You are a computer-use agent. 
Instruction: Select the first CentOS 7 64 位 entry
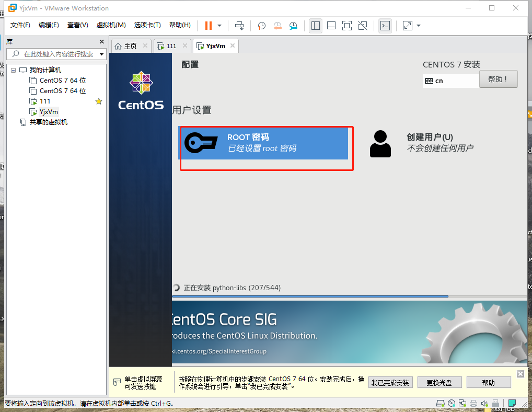pos(62,81)
